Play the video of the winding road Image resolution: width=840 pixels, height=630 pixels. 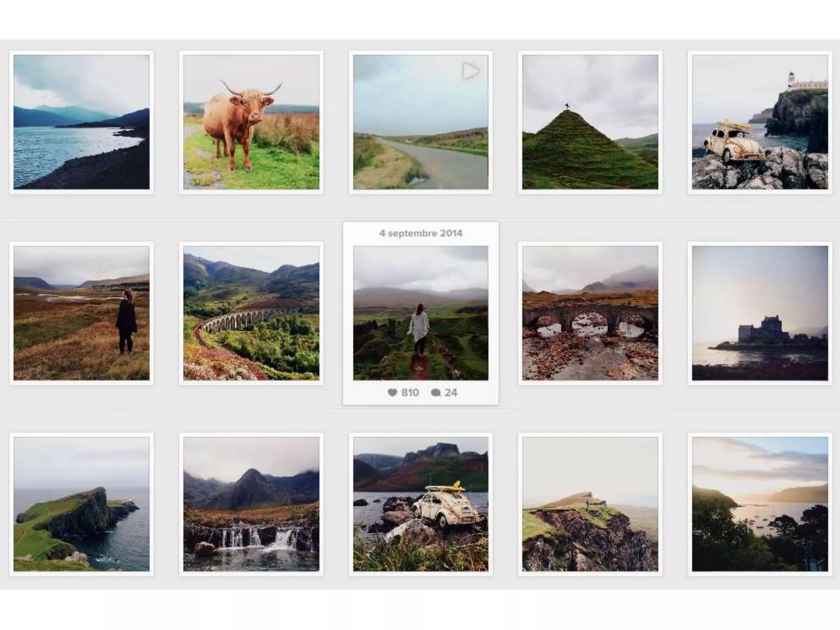470,71
